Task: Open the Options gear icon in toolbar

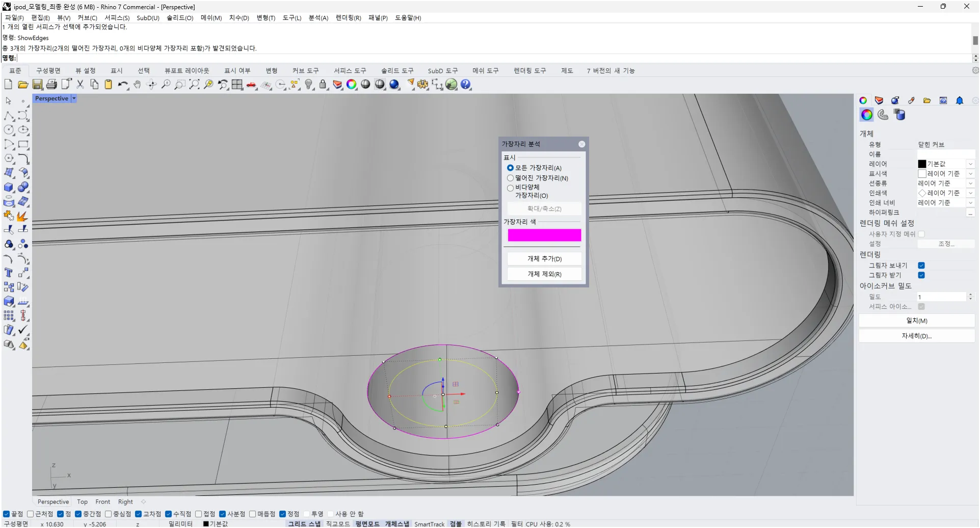Action: click(423, 85)
